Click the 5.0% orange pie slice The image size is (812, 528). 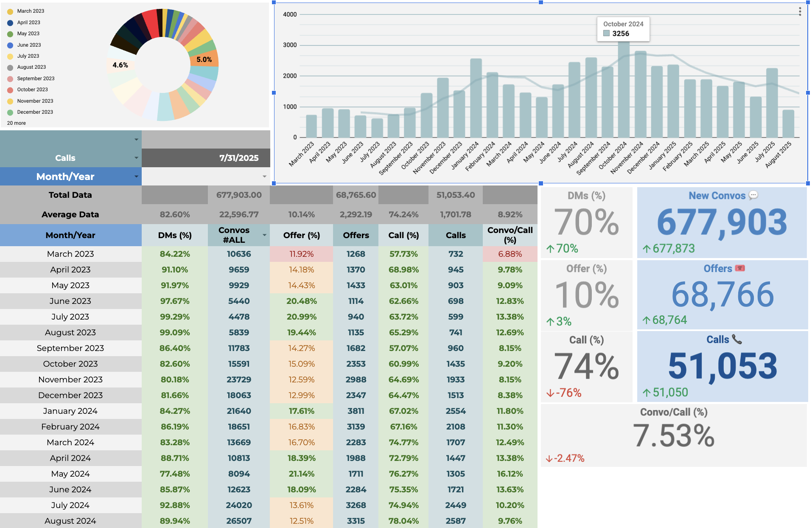(x=204, y=59)
